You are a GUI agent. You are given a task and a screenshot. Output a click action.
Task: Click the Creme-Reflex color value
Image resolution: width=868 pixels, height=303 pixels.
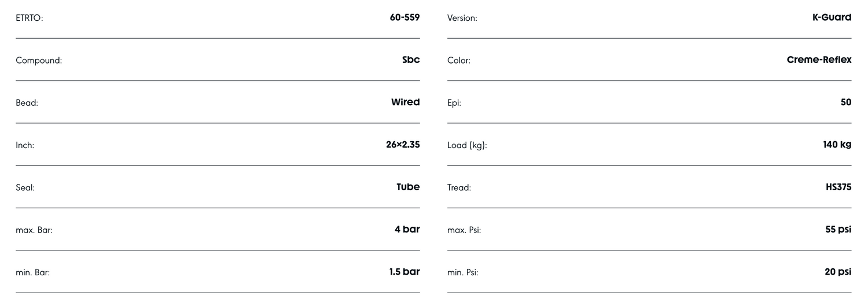click(x=819, y=60)
